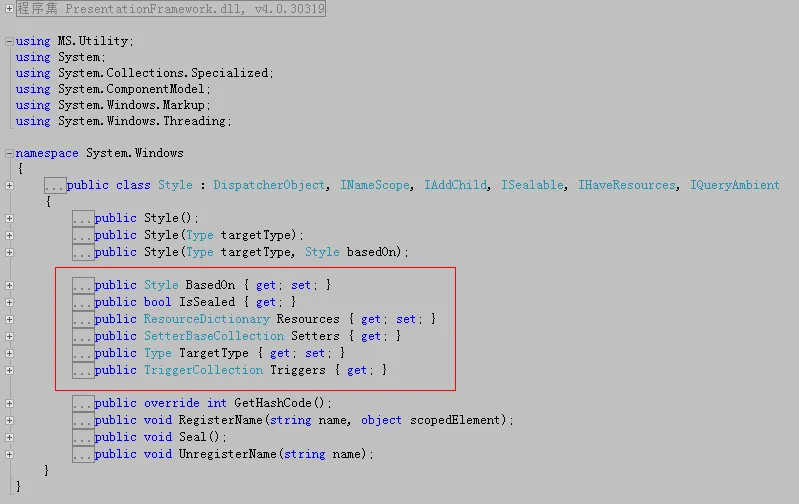The width and height of the screenshot is (799, 504).
Task: Click the ellipsis box before the three-argument-free Style(Type, Style) constructor
Action: click(x=83, y=252)
